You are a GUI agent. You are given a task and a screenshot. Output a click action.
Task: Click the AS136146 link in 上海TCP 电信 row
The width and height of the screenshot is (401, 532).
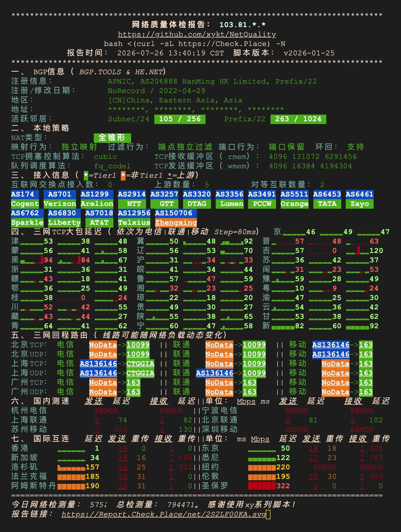[98, 363]
